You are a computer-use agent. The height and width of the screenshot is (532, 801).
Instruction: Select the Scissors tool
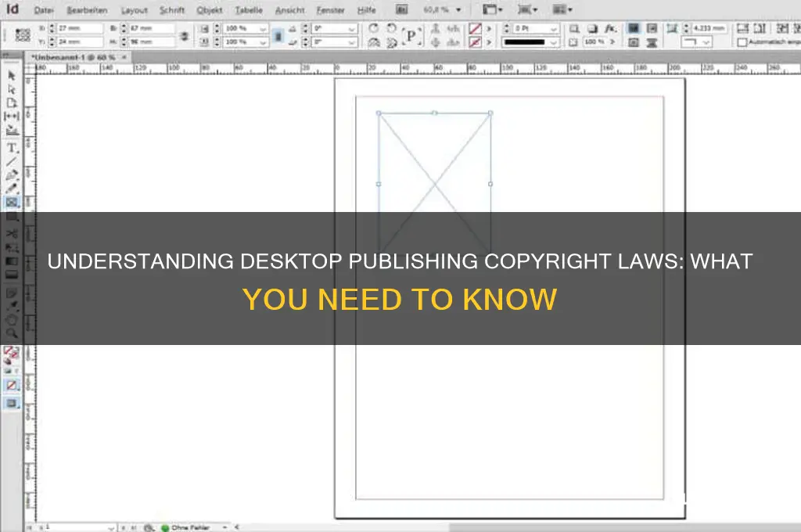pyautogui.click(x=11, y=234)
